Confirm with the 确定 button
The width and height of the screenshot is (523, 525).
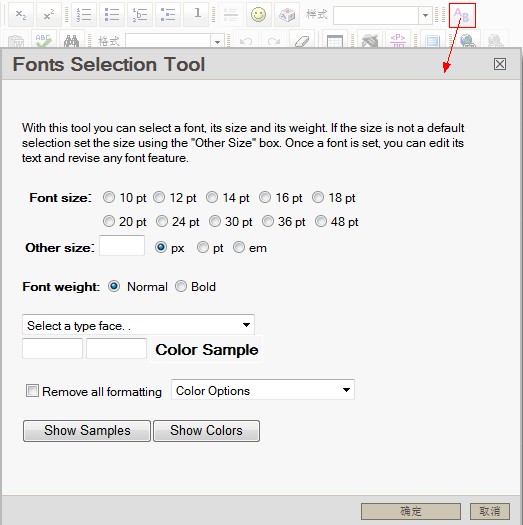(411, 511)
